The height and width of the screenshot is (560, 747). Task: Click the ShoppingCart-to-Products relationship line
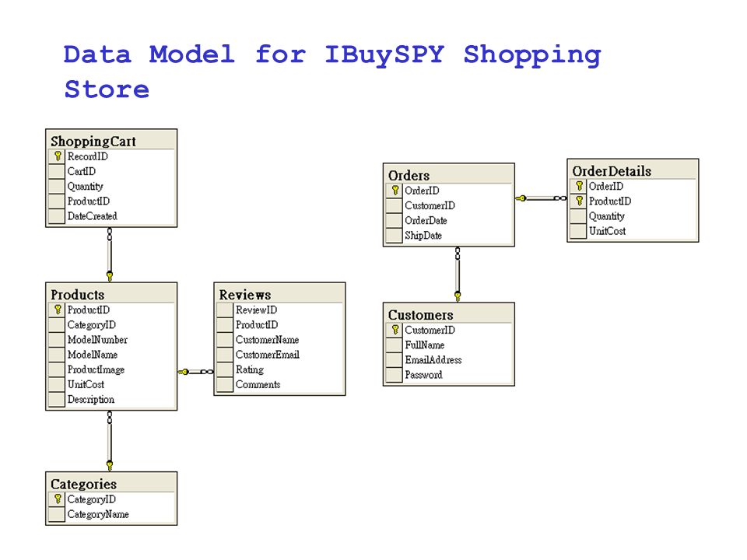tap(110, 254)
